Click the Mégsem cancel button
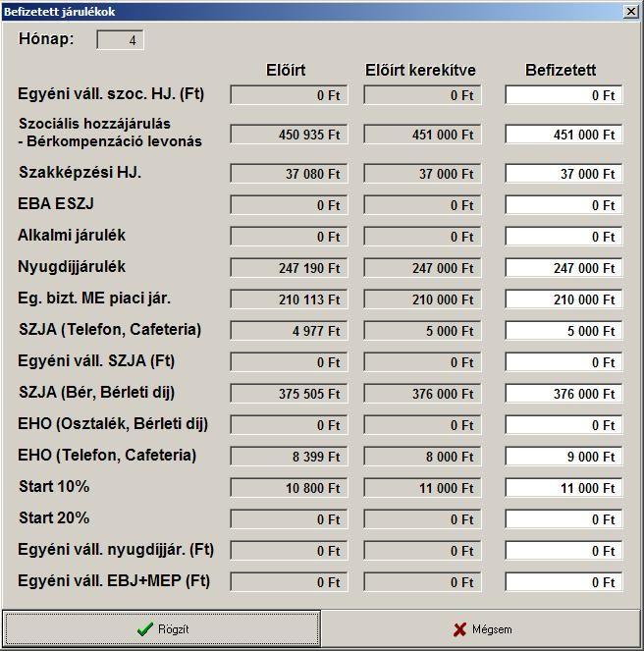 point(481,628)
